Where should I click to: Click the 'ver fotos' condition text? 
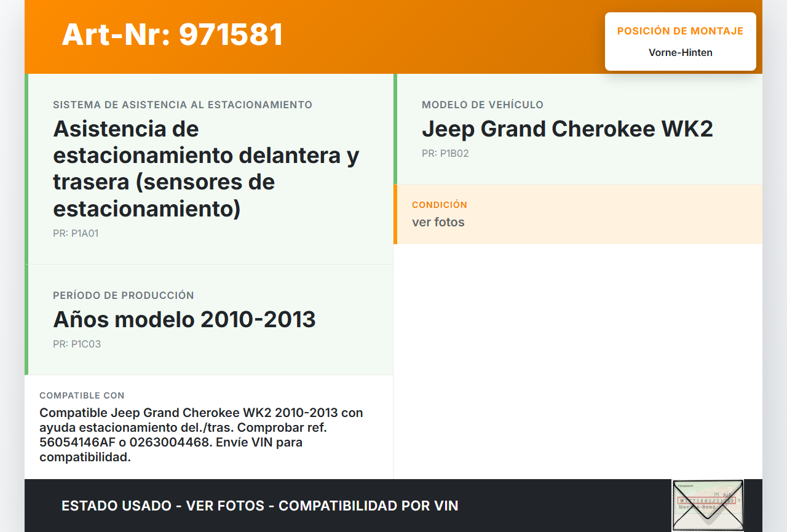click(x=438, y=222)
